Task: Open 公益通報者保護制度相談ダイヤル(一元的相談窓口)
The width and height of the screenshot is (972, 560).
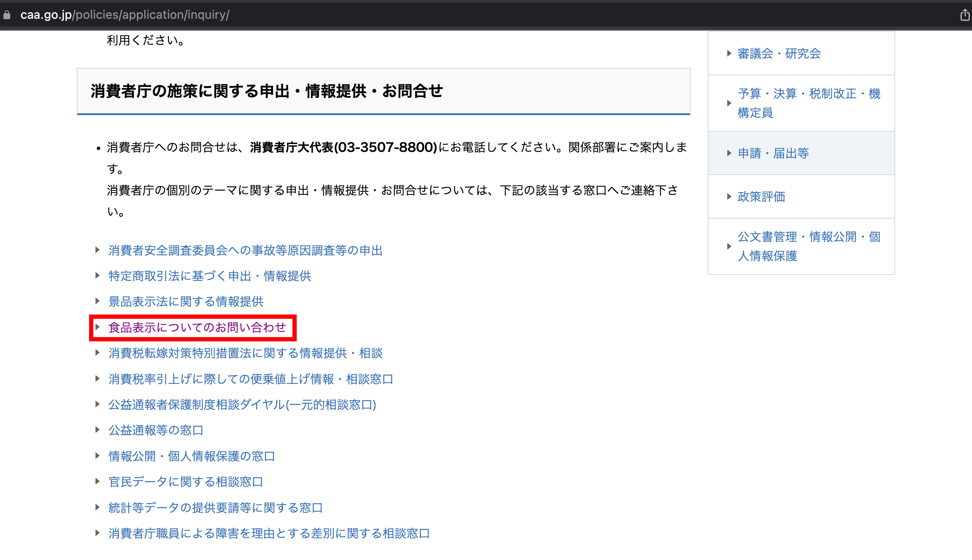Action: (242, 405)
